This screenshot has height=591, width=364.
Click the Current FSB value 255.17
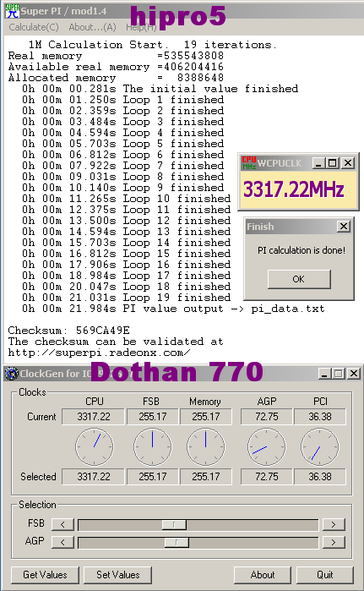pyautogui.click(x=153, y=417)
